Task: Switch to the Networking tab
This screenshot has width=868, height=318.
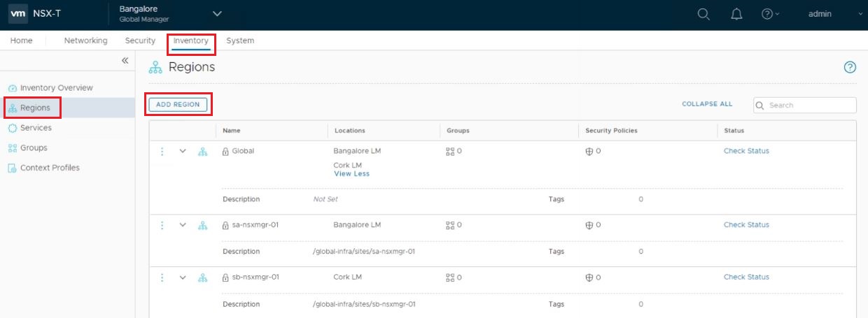Action: point(85,41)
